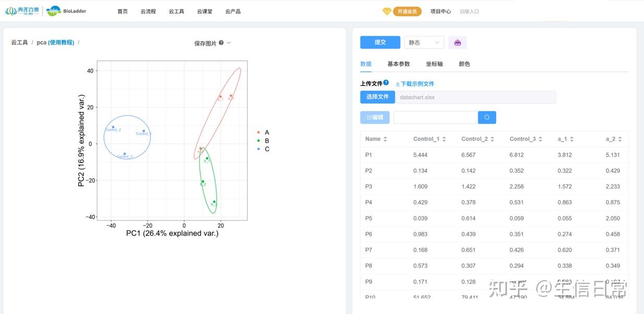Click the purple printer icon beside 静态 dropdown
644x314 pixels.
(x=457, y=42)
